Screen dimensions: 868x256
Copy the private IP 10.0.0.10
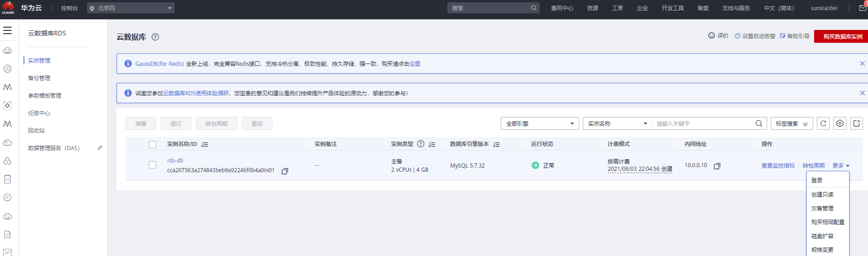[717, 166]
